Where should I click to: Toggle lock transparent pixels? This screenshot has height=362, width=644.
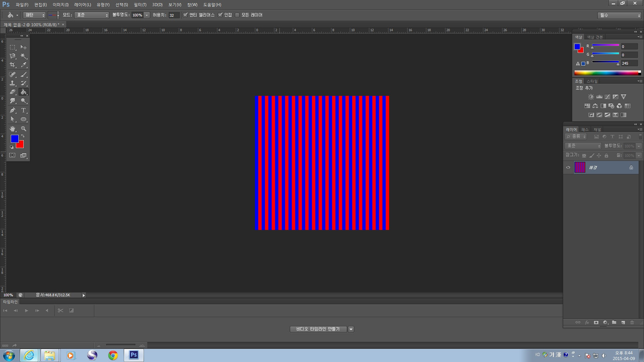click(584, 156)
